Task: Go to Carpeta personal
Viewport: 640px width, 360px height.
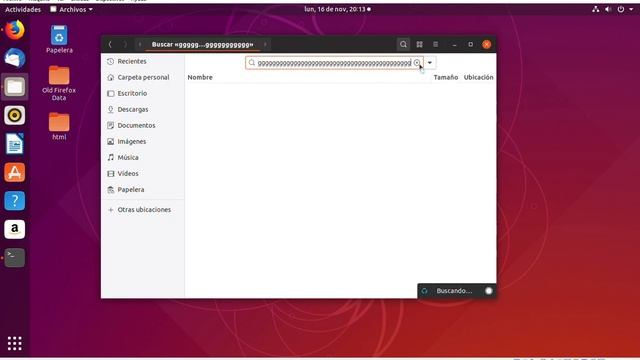Action: point(142,77)
